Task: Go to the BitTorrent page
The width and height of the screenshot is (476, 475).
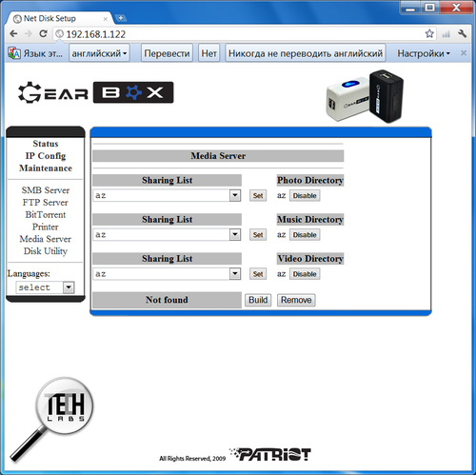Action: (x=46, y=214)
